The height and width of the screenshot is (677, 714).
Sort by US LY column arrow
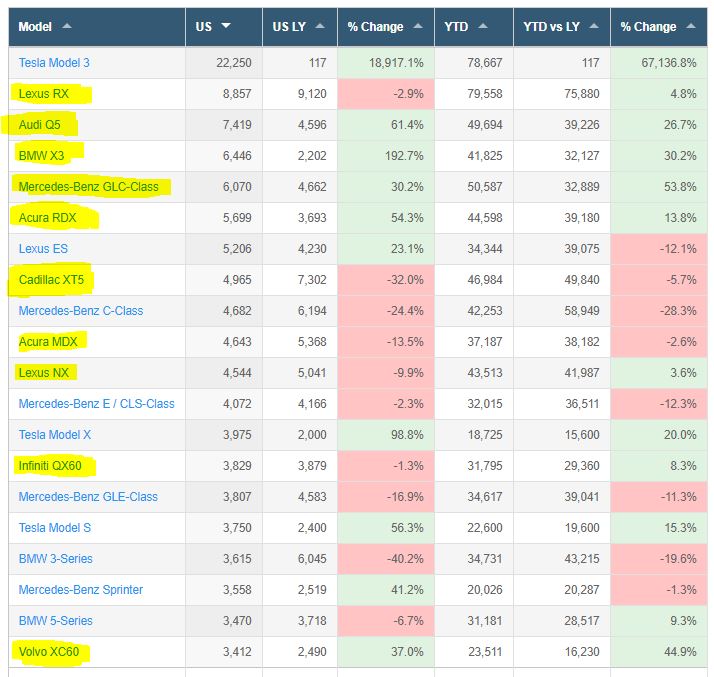(x=320, y=26)
